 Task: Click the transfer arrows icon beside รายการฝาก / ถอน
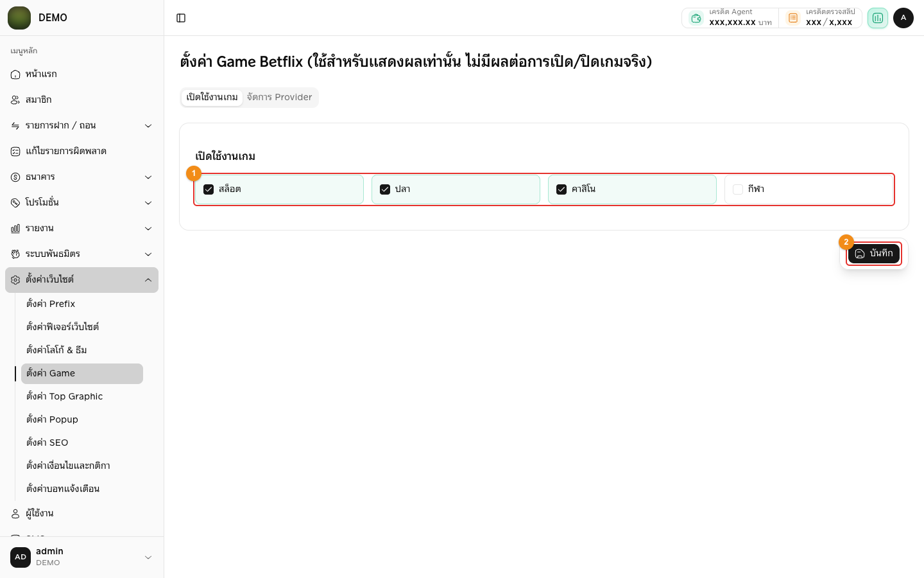coord(15,126)
